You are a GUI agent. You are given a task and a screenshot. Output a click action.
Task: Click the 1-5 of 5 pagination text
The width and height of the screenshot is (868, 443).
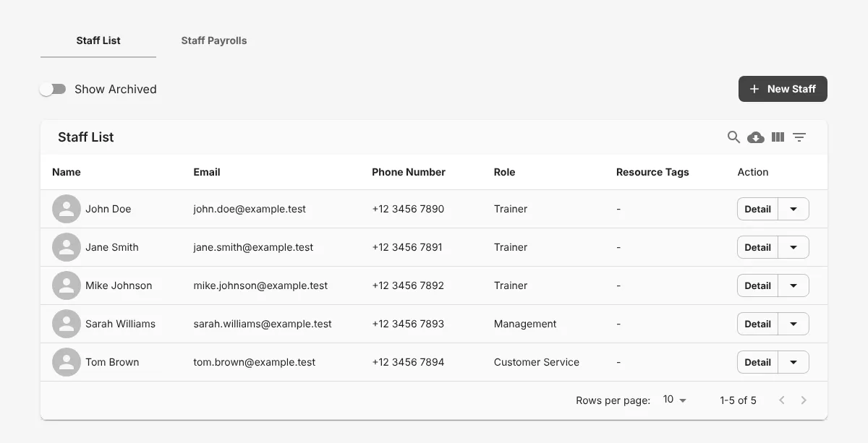(x=738, y=400)
